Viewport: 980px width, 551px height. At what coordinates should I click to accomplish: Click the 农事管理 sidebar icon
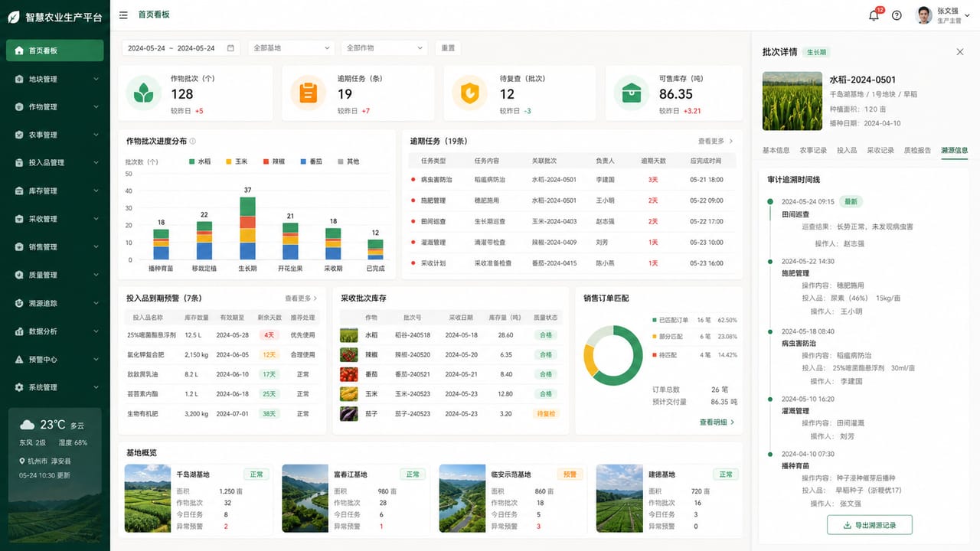pyautogui.click(x=19, y=135)
